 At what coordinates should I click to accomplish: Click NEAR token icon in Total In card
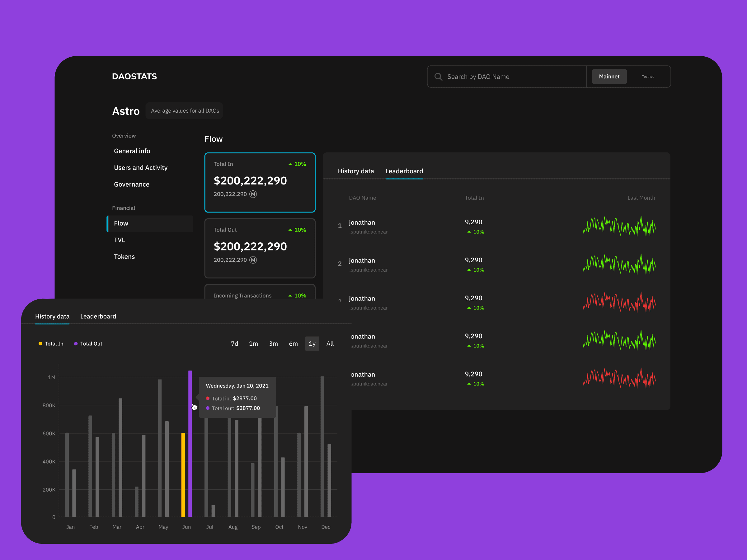pyautogui.click(x=253, y=194)
